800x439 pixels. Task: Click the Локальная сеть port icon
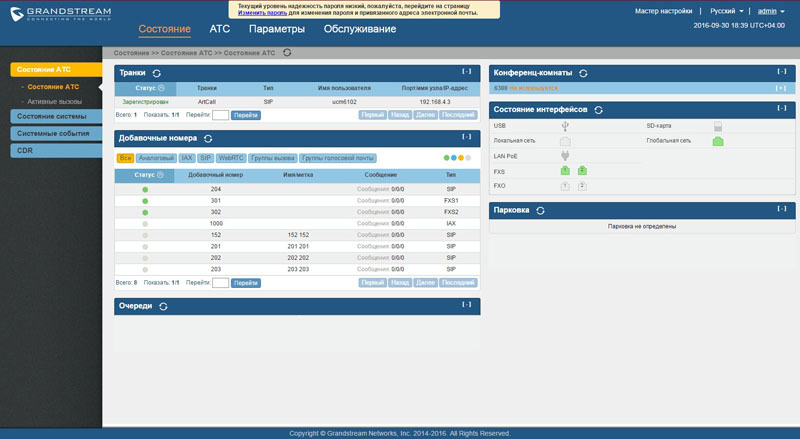pos(565,141)
